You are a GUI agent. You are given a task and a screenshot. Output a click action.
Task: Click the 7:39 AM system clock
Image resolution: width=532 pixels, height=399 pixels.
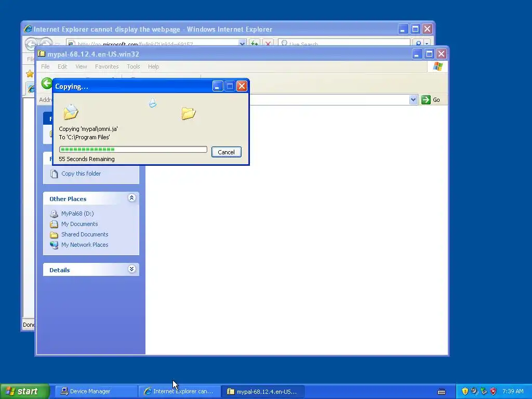pos(513,391)
